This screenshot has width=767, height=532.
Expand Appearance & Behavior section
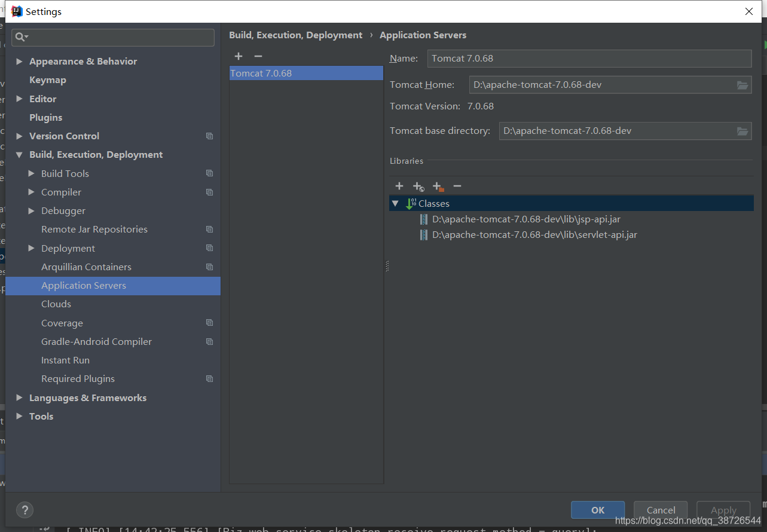coord(19,62)
